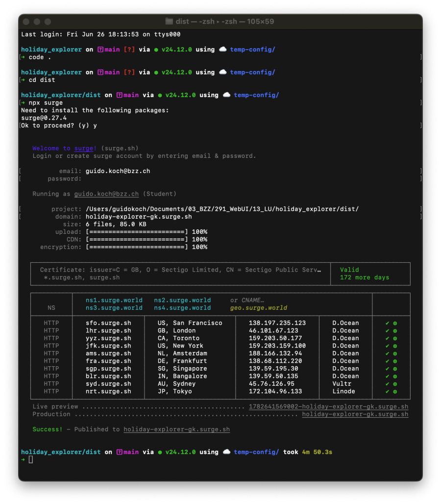Click the encryption progress bar
Viewport: 441px width, 504px height.
pyautogui.click(x=137, y=247)
